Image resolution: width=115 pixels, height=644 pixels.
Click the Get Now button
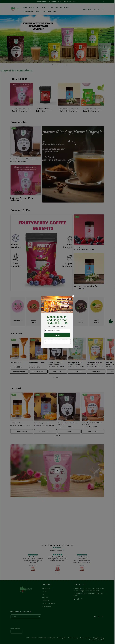57,335
